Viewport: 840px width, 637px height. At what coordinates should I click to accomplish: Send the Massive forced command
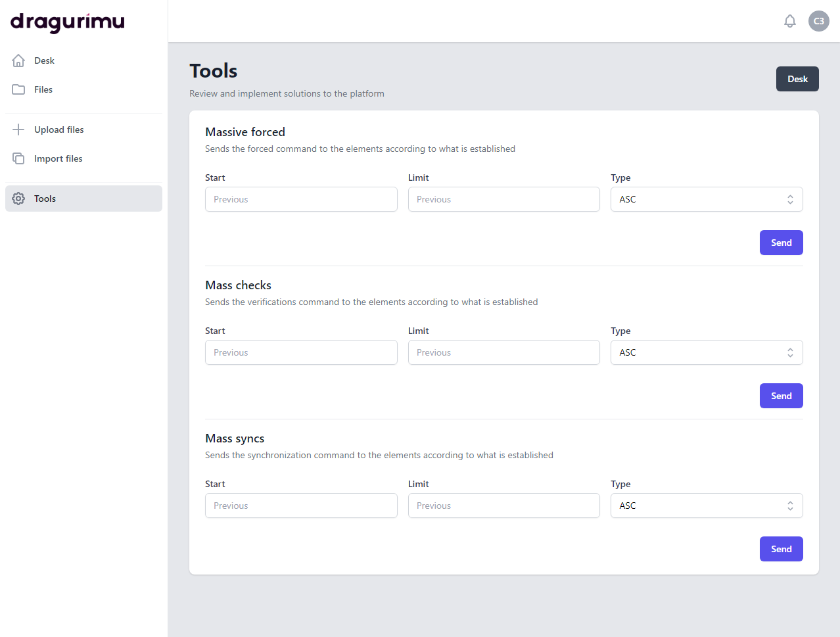781,243
